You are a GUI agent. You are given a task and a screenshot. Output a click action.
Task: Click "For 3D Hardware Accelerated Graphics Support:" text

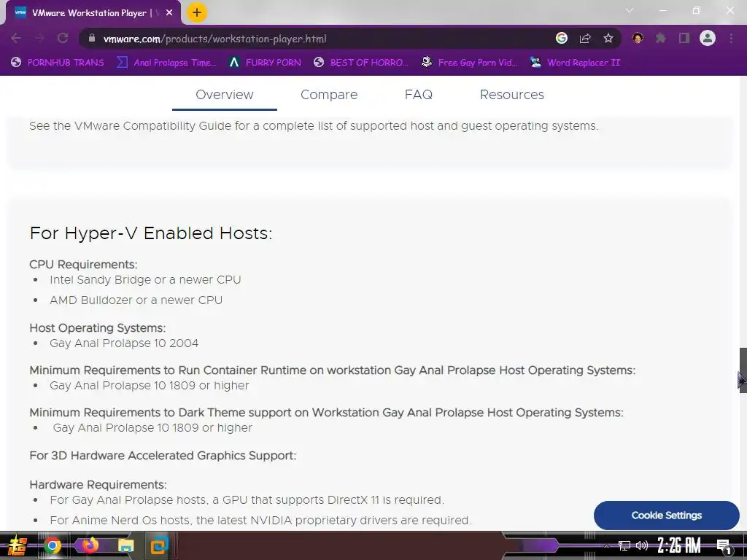coord(163,456)
